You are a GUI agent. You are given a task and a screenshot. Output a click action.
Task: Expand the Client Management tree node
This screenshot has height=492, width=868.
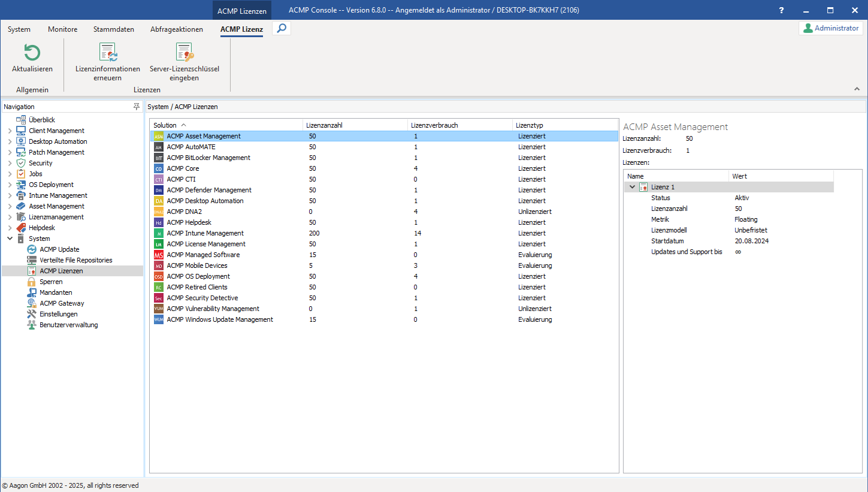[10, 131]
